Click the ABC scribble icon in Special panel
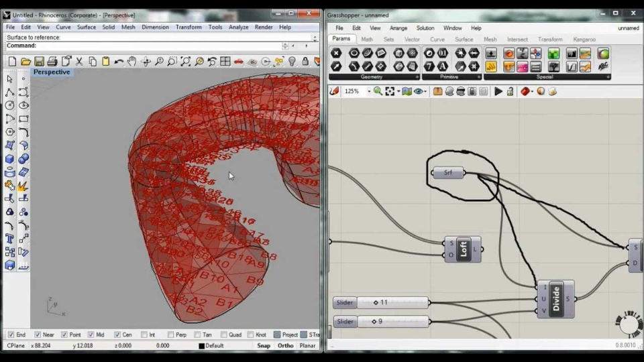The image size is (644, 362). click(603, 66)
